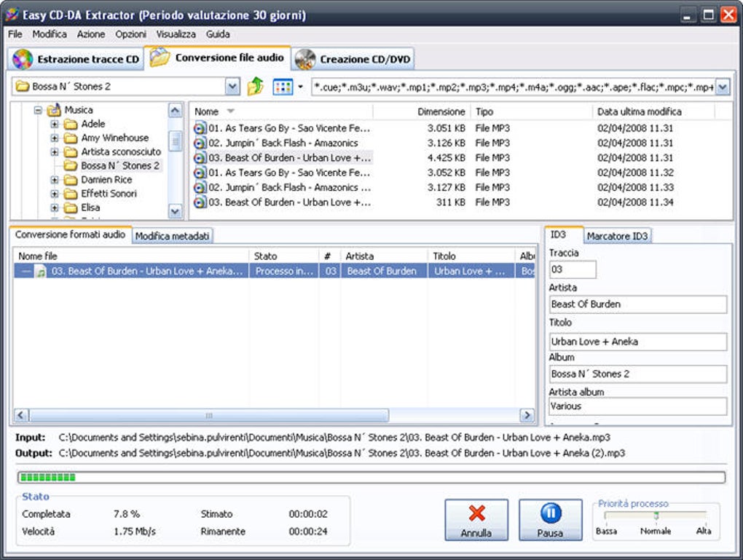The image size is (743, 560).
Task: Open the Visualizza menu
Action: pos(176,34)
